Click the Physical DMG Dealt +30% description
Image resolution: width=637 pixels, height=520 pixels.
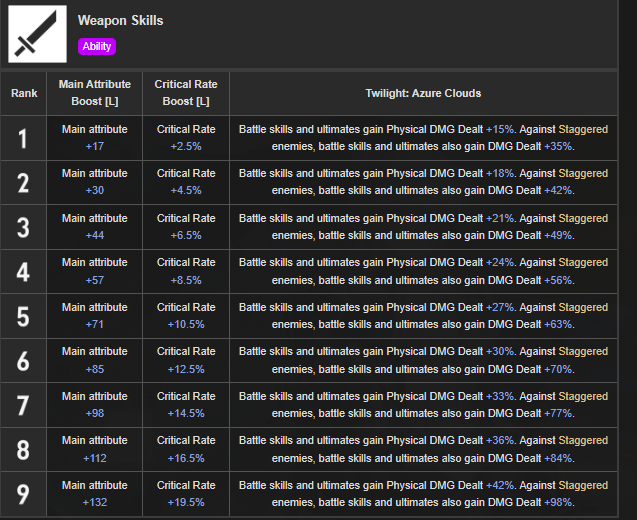click(x=423, y=360)
